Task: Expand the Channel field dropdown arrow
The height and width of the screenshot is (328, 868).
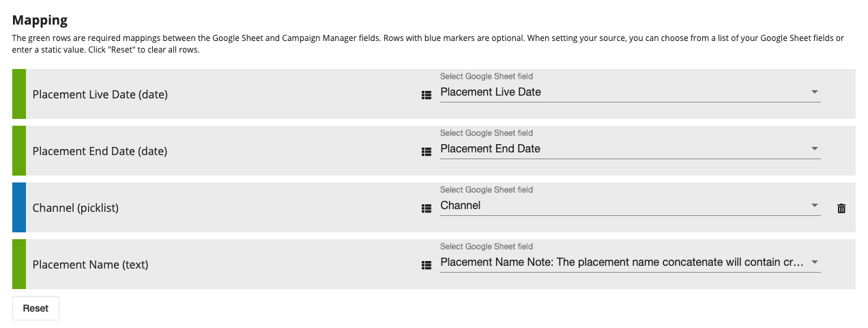Action: coord(814,206)
